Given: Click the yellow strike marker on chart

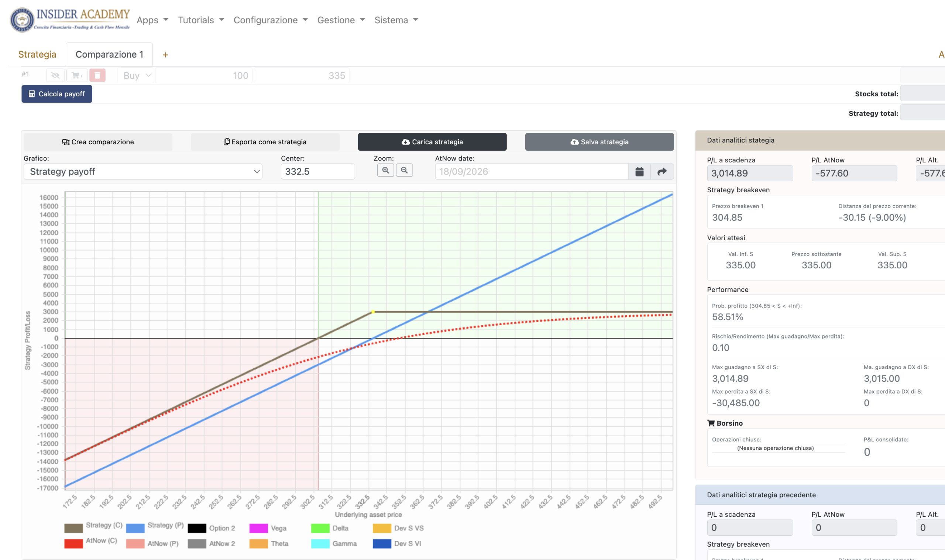Looking at the screenshot, I should 373,312.
